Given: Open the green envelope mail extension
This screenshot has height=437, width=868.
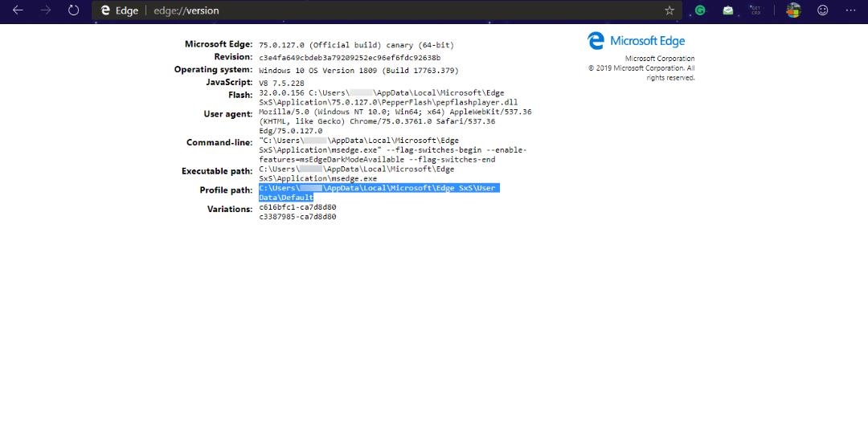Looking at the screenshot, I should point(728,10).
